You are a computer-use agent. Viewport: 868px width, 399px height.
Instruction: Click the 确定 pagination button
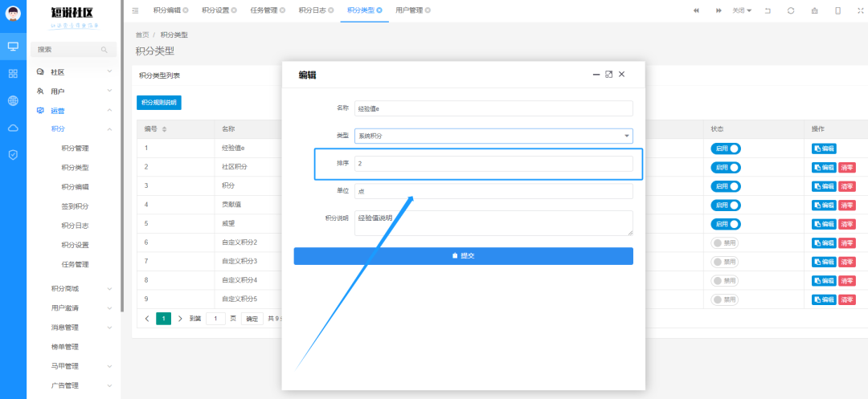pos(252,319)
